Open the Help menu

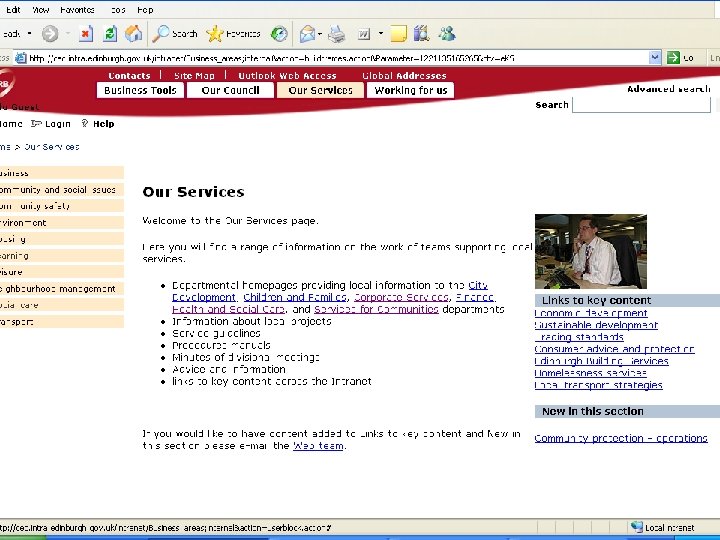point(145,10)
